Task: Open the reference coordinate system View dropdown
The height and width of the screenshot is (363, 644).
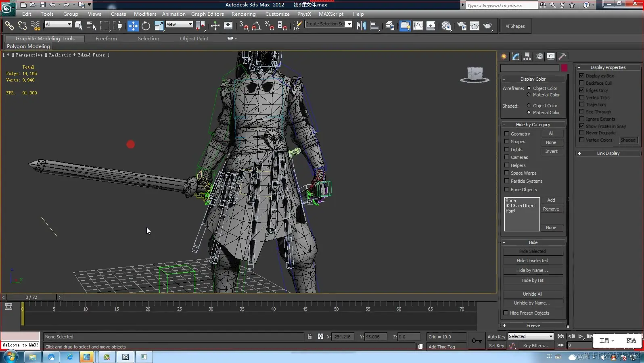Action: click(x=179, y=25)
